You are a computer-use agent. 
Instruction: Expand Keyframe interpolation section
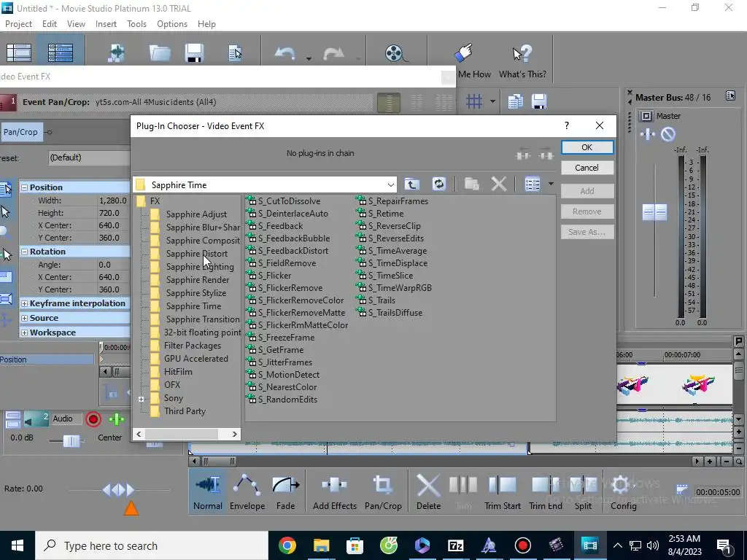(x=24, y=303)
